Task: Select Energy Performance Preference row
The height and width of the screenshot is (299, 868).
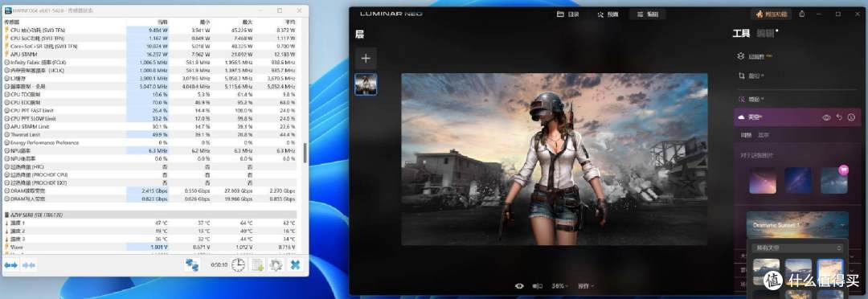Action: click(x=149, y=142)
